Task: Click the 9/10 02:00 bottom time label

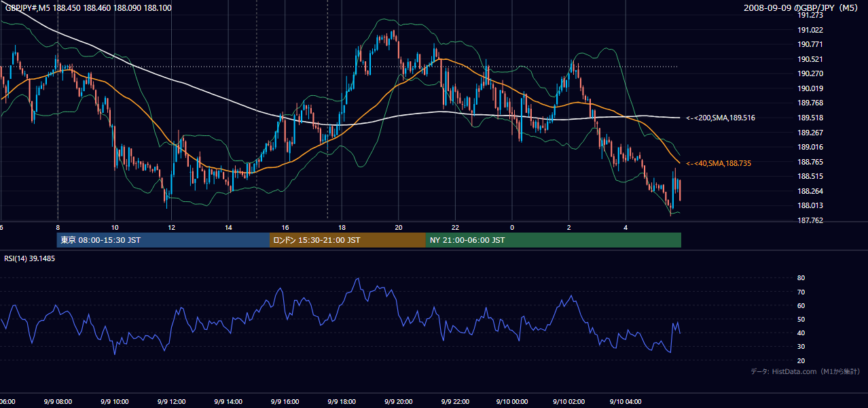Action: (x=569, y=402)
